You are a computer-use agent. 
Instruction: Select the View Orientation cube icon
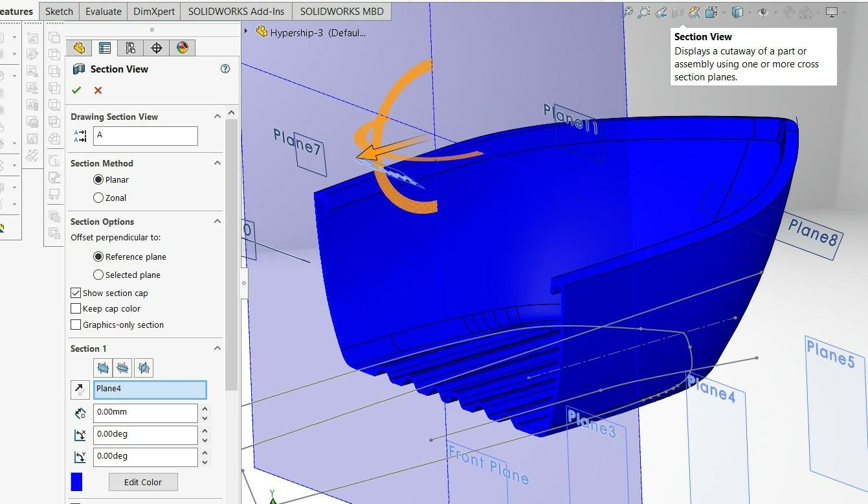(737, 12)
